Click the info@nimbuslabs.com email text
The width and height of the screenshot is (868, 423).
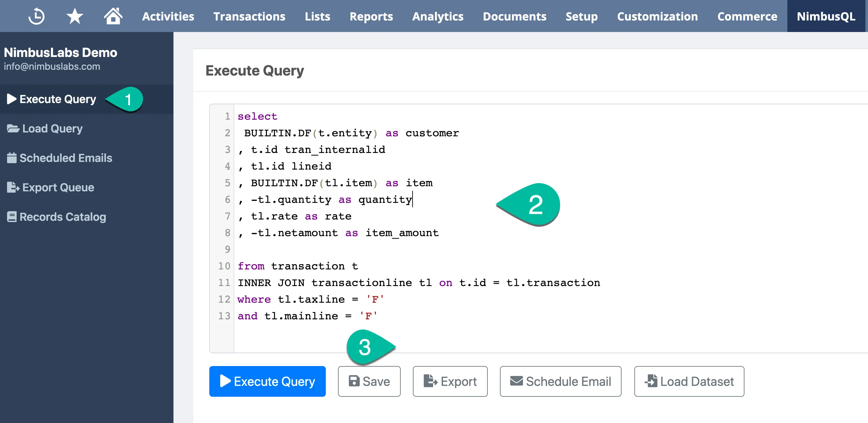coord(52,66)
